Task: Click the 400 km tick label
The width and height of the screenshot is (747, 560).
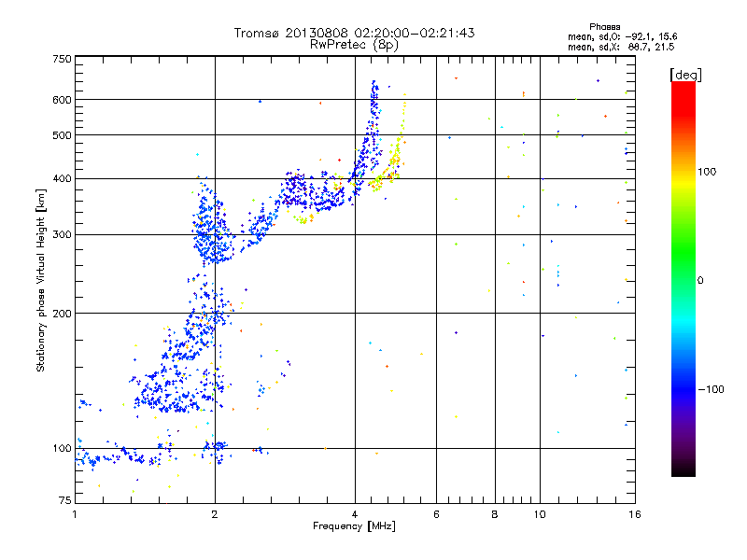Action: 62,178
